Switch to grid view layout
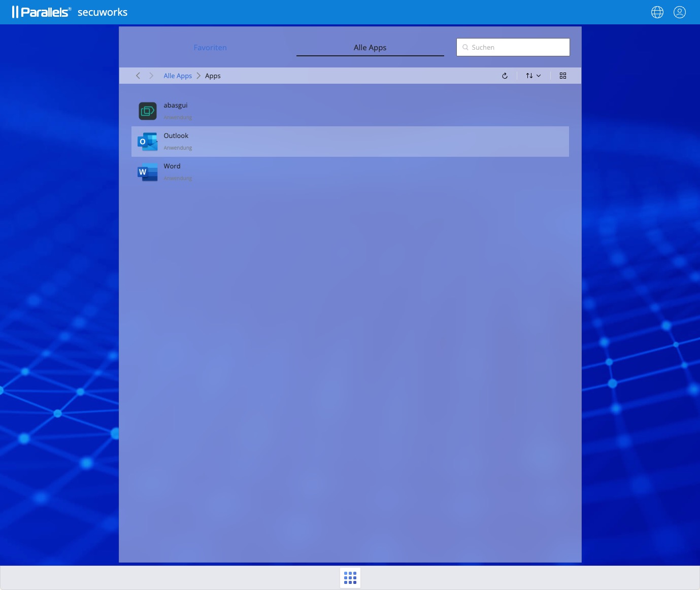 (x=562, y=76)
